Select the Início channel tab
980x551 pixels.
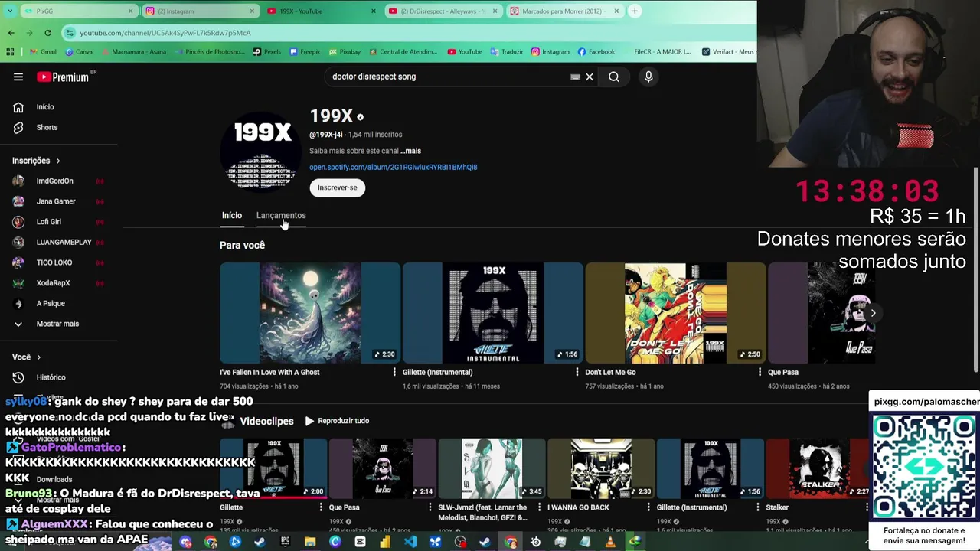point(231,216)
